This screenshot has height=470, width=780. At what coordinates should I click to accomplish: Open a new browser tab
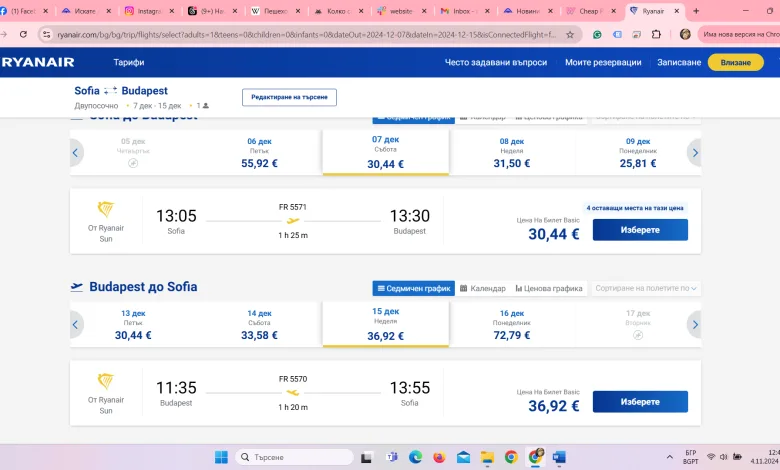pyautogui.click(x=696, y=11)
